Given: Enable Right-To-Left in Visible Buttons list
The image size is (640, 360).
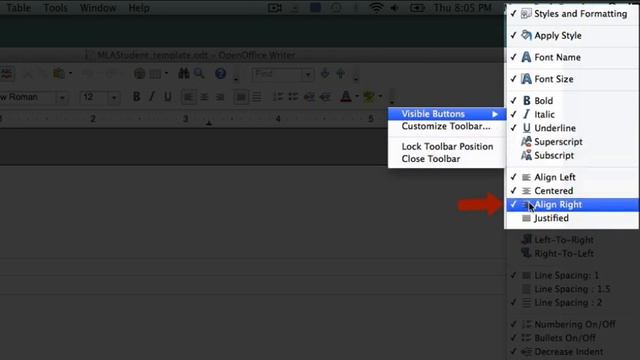Looking at the screenshot, I should tap(572, 253).
